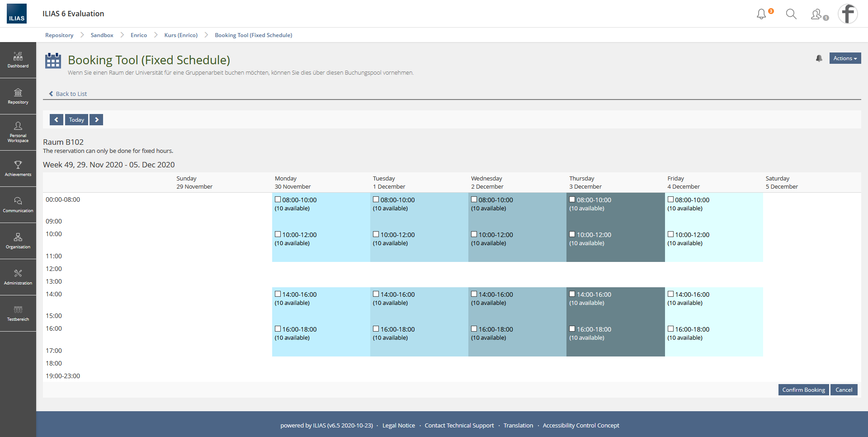Open Achievements in the sidebar
This screenshot has width=868, height=437.
pyautogui.click(x=18, y=169)
